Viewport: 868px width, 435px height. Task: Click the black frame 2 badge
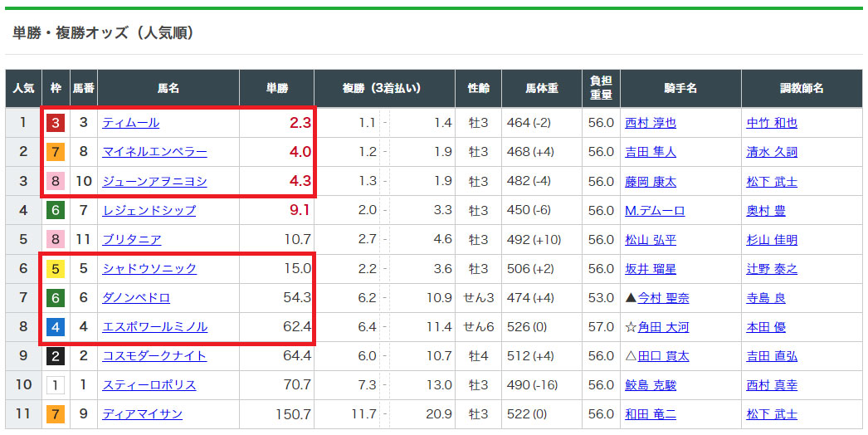tap(56, 356)
